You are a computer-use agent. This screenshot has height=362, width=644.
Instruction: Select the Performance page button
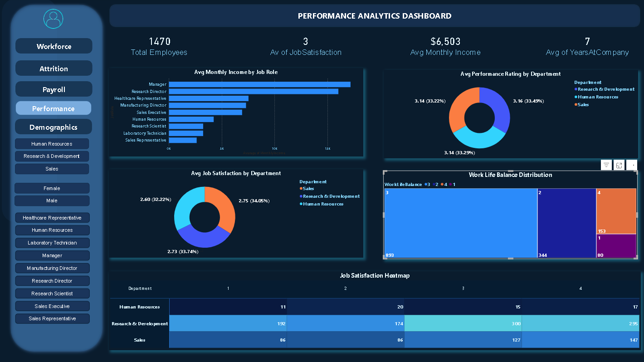54,108
